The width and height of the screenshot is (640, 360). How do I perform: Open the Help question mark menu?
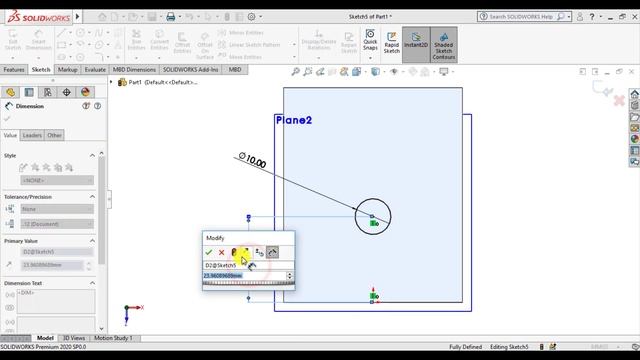[x=592, y=17]
